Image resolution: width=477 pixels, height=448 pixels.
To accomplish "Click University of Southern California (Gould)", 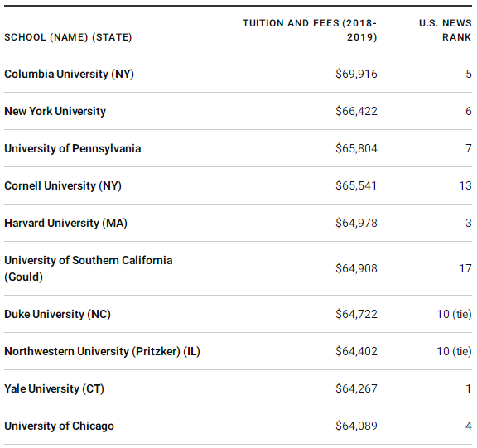I will [89, 268].
